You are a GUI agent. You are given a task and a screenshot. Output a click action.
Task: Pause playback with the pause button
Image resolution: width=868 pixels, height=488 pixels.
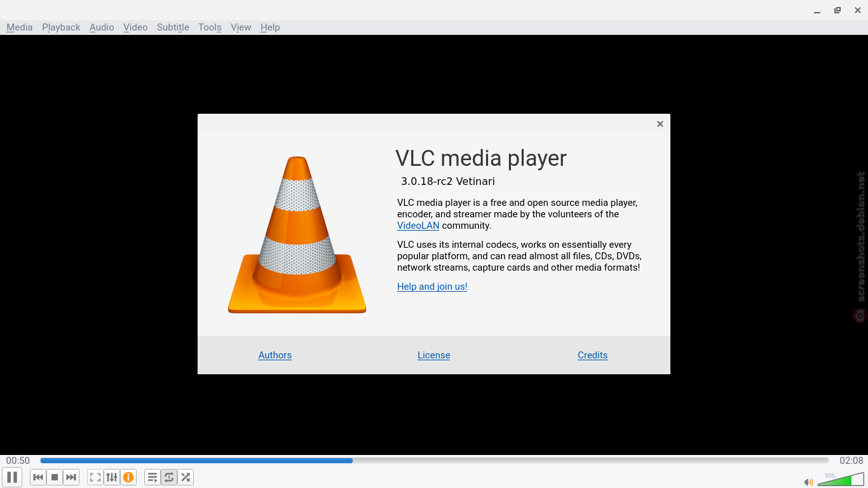pos(12,477)
